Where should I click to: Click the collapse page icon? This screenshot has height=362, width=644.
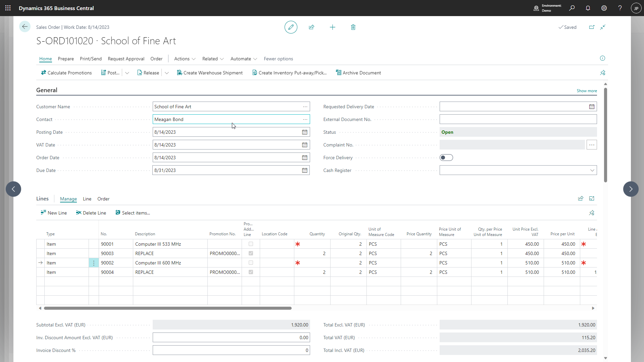(603, 27)
